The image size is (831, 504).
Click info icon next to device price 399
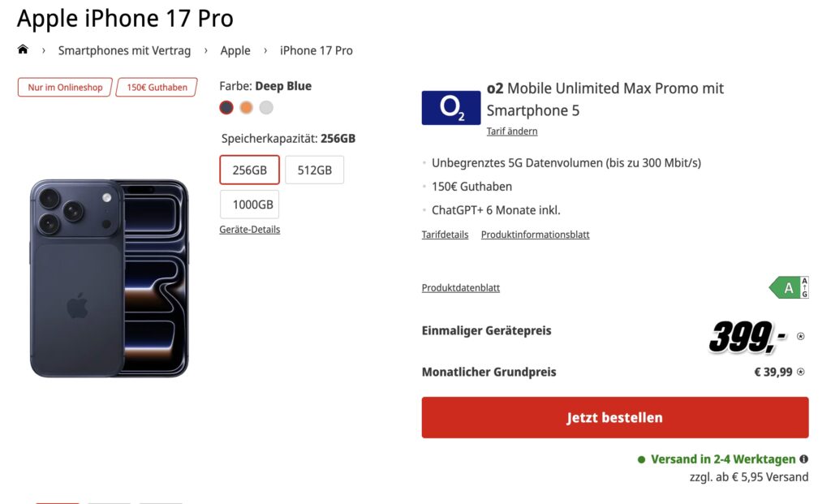pyautogui.click(x=801, y=336)
